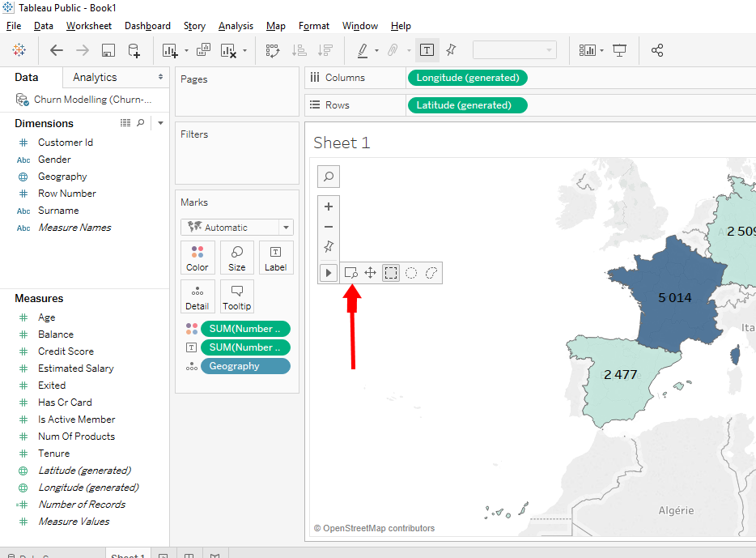Toggle the Rectangular Selection map tool

tap(391, 273)
